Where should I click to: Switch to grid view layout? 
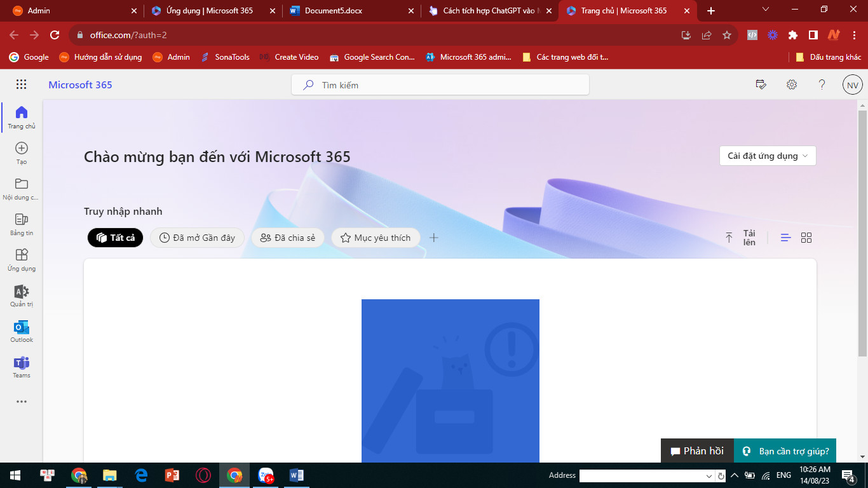[806, 238]
